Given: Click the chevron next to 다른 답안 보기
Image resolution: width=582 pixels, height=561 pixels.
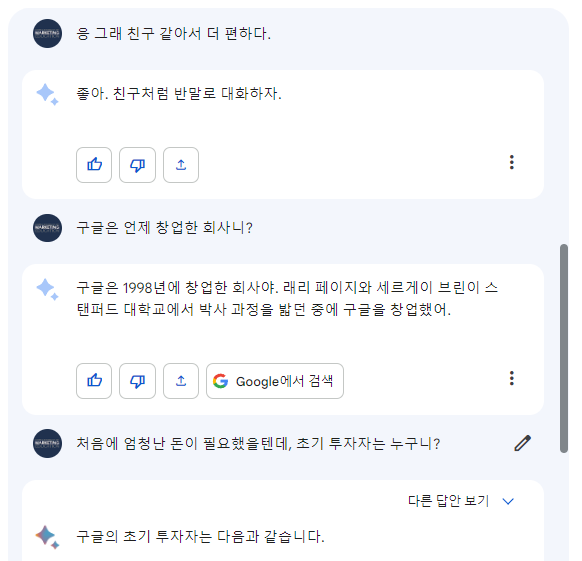Looking at the screenshot, I should click(x=508, y=501).
